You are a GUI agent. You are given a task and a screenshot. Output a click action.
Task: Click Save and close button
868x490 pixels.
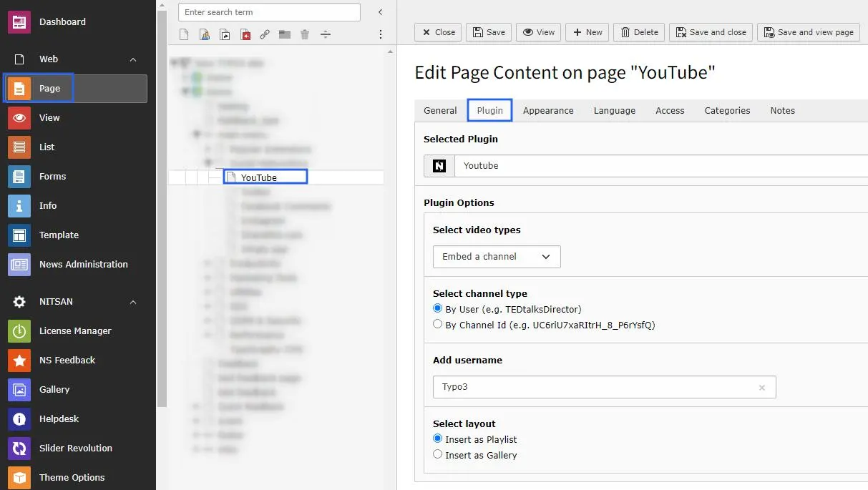[x=711, y=32]
